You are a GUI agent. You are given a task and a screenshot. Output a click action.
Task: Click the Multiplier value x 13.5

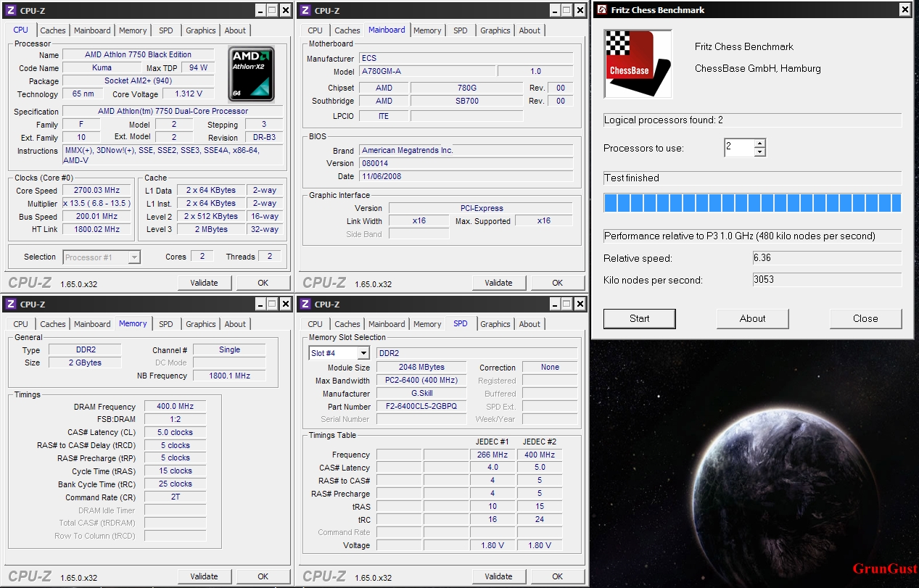(x=97, y=204)
